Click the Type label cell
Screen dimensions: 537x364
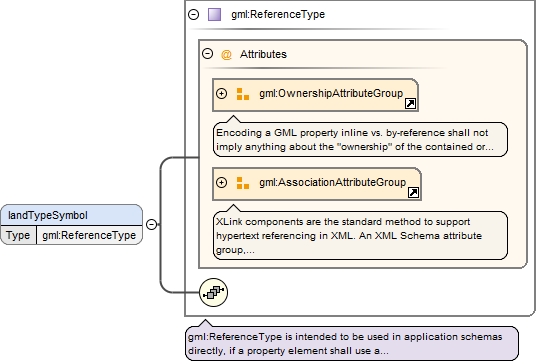point(18,235)
